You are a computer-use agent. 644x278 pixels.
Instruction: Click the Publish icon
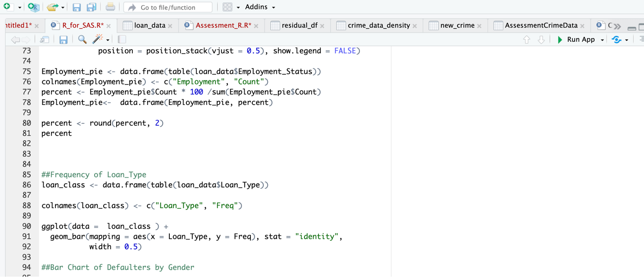(617, 40)
